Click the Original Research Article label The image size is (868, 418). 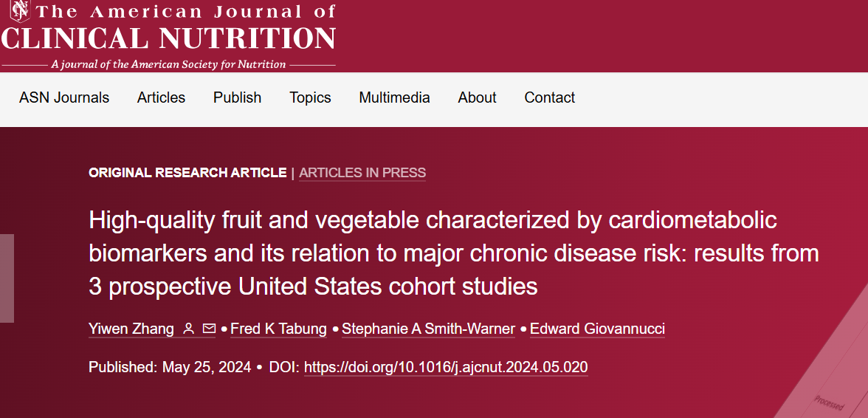187,173
